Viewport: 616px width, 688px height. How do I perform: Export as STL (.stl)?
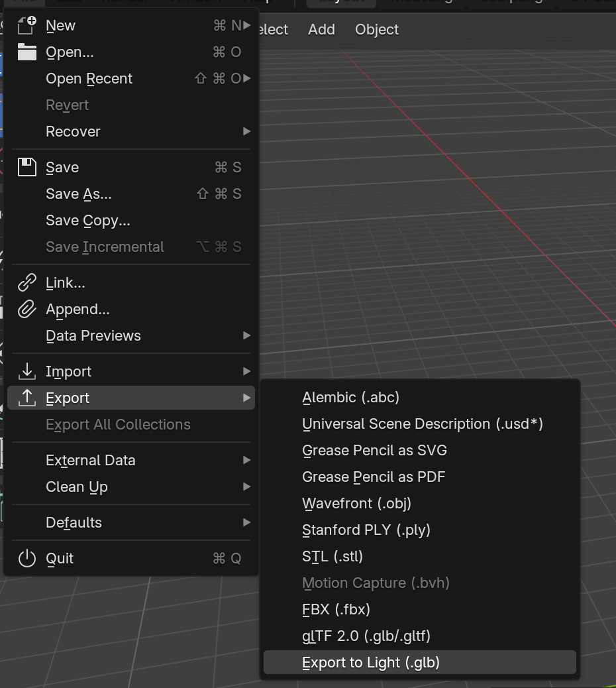(419, 556)
